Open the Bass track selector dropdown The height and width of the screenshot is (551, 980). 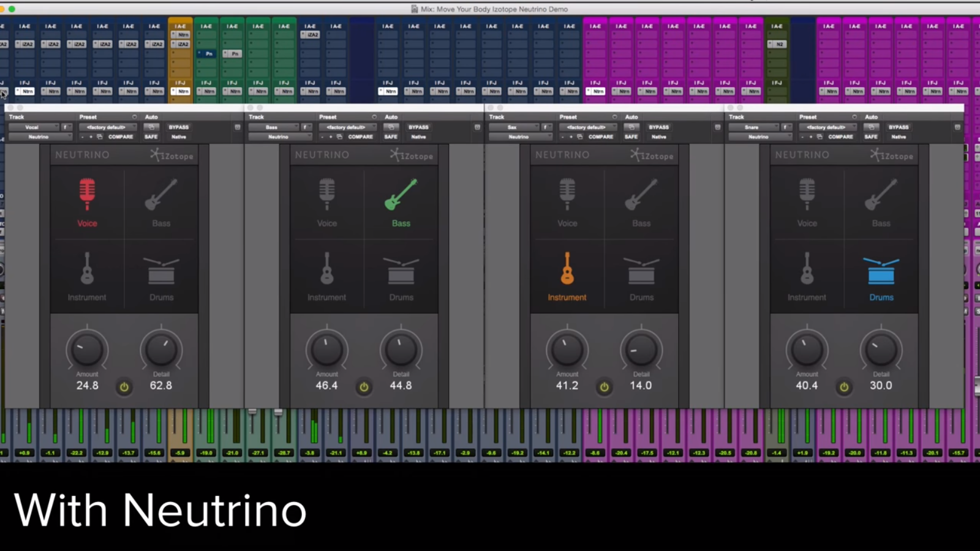(273, 127)
